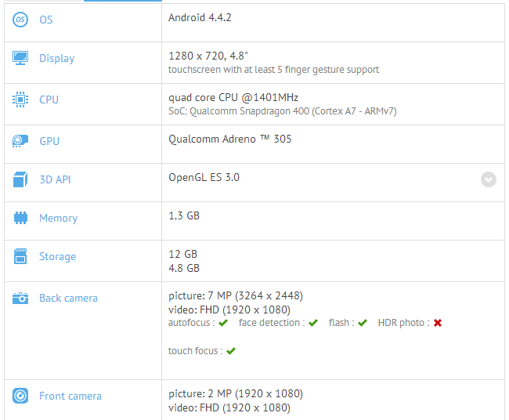Select the highlighted blue tab at top

tap(123, 1)
